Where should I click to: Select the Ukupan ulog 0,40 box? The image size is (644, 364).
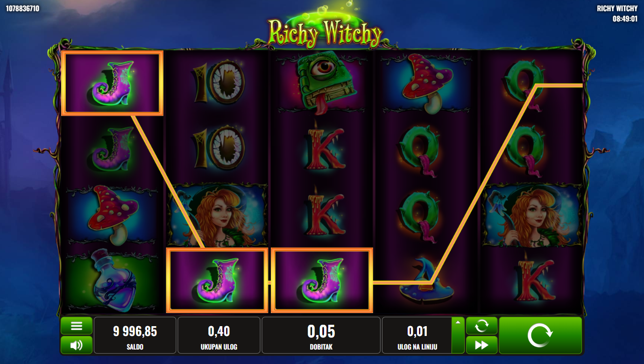(219, 335)
